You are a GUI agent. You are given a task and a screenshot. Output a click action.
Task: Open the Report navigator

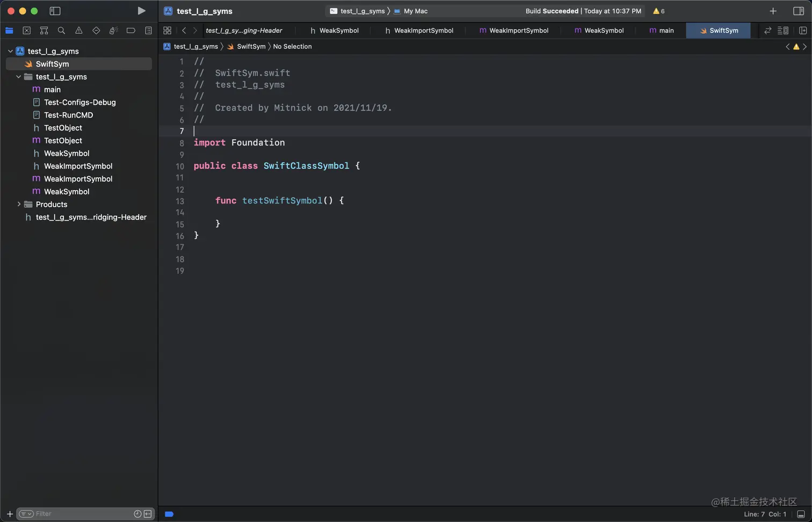[x=148, y=31]
